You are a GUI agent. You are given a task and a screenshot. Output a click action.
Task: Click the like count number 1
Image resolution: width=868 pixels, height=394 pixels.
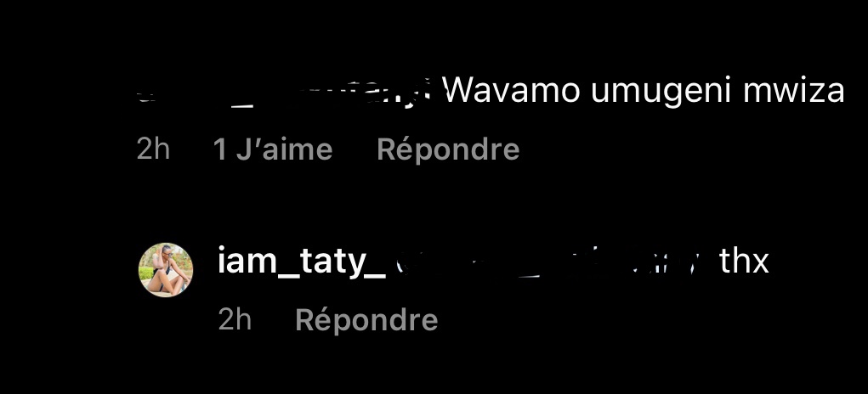click(220, 149)
